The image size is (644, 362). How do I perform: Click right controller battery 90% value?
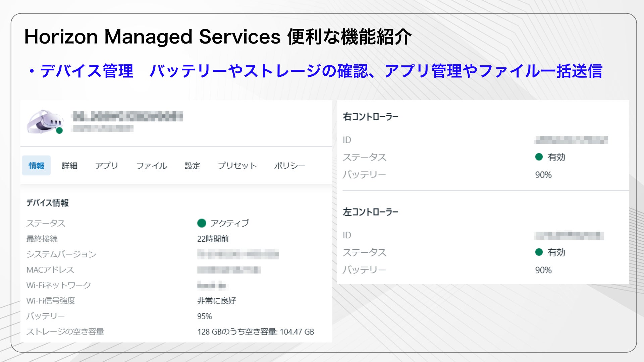[543, 175]
